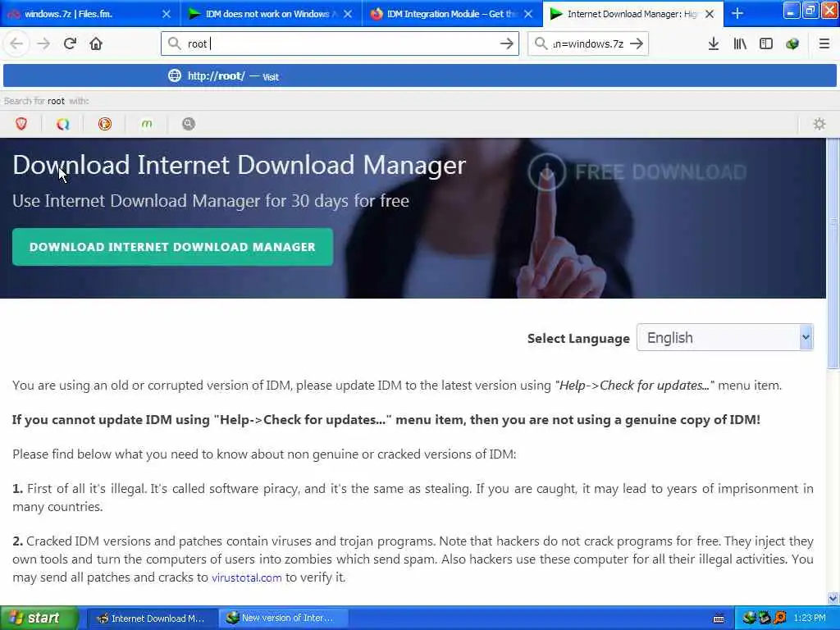Search with the multicolor Q engine icon
This screenshot has height=630, width=840.
62,124
